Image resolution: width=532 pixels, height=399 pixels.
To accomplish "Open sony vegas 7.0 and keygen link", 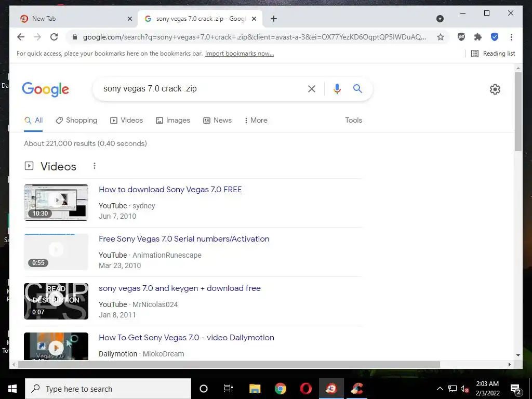I will (179, 288).
